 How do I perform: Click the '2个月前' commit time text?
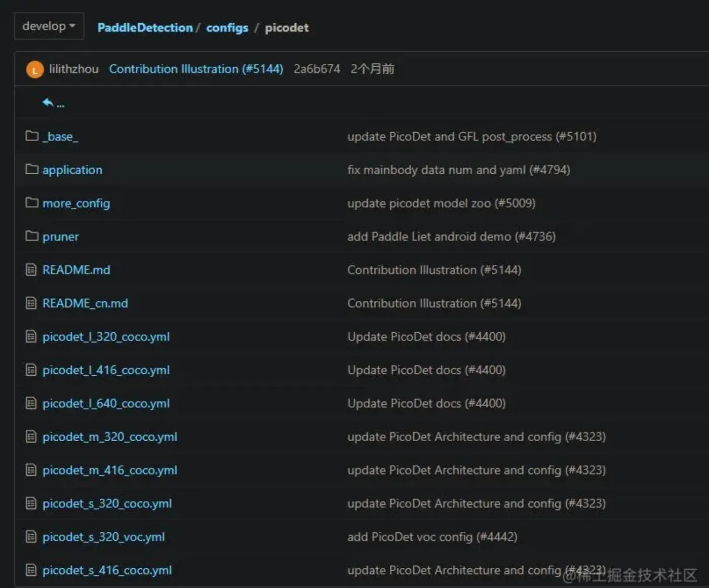coord(372,69)
